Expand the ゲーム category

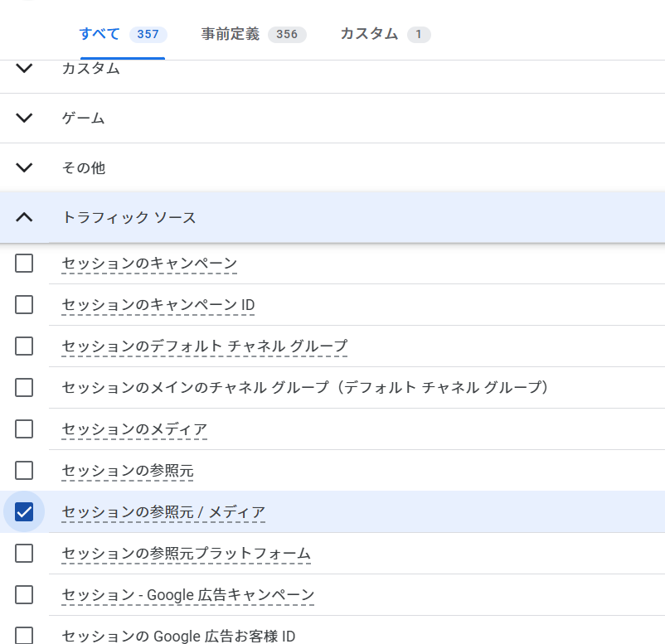click(x=24, y=118)
